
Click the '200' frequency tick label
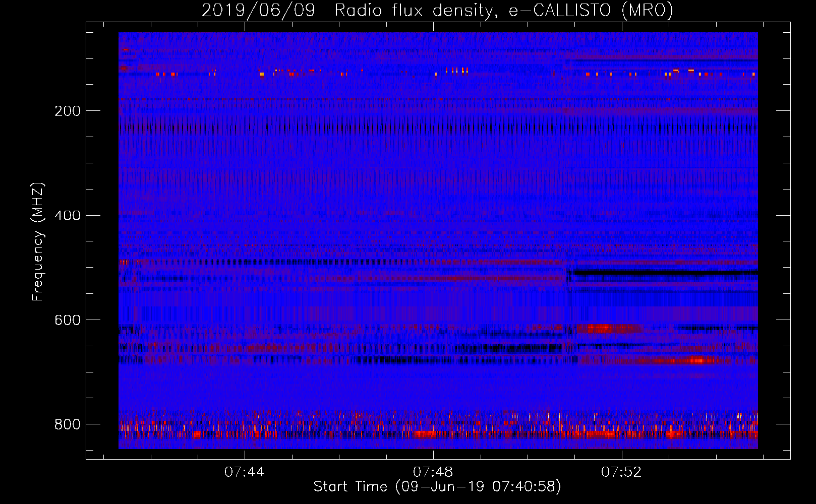(x=68, y=111)
